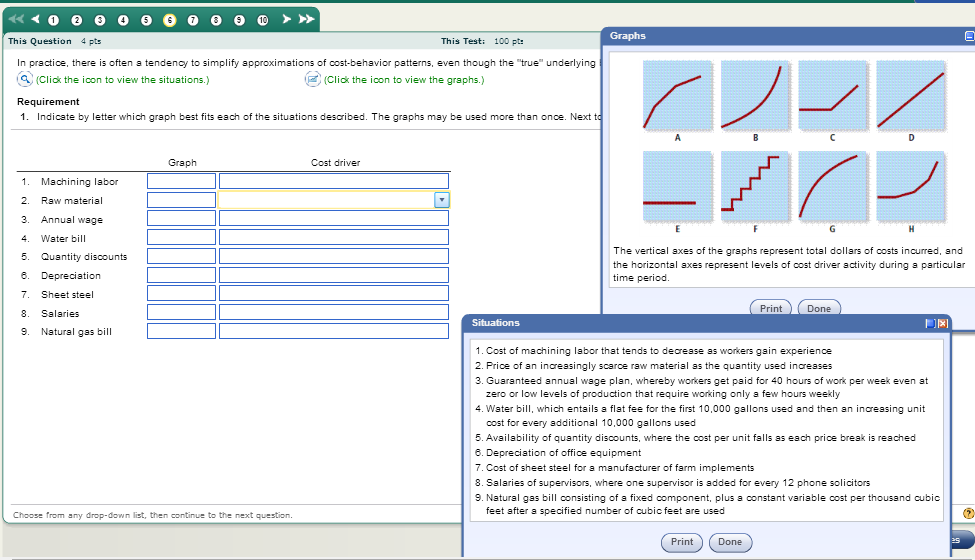Click '(Click the icon to view the situations.)' link
The height and width of the screenshot is (560, 975).
[122, 80]
